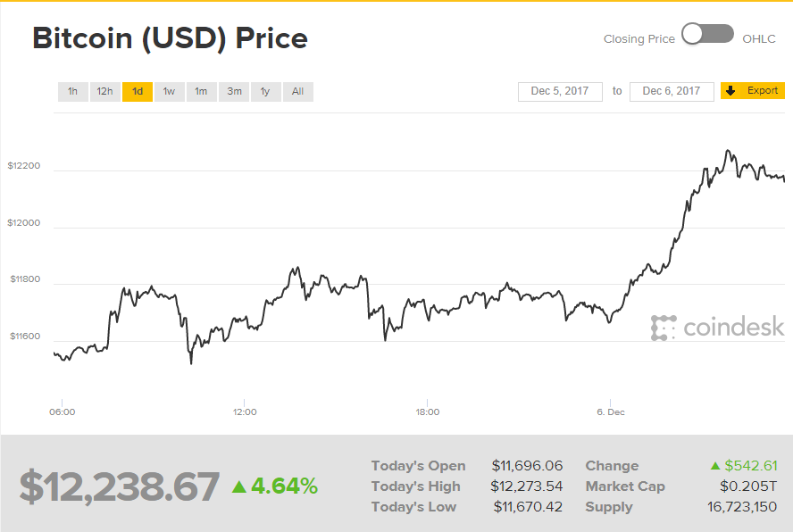Click the $12,238.67 current price
Viewport: 793px width, 532px height.
pyautogui.click(x=120, y=486)
